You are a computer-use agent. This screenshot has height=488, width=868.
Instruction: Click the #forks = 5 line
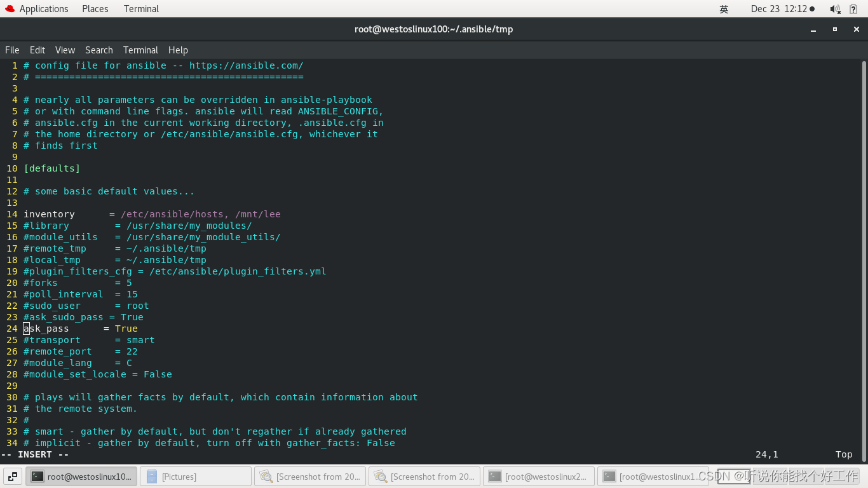coord(78,283)
